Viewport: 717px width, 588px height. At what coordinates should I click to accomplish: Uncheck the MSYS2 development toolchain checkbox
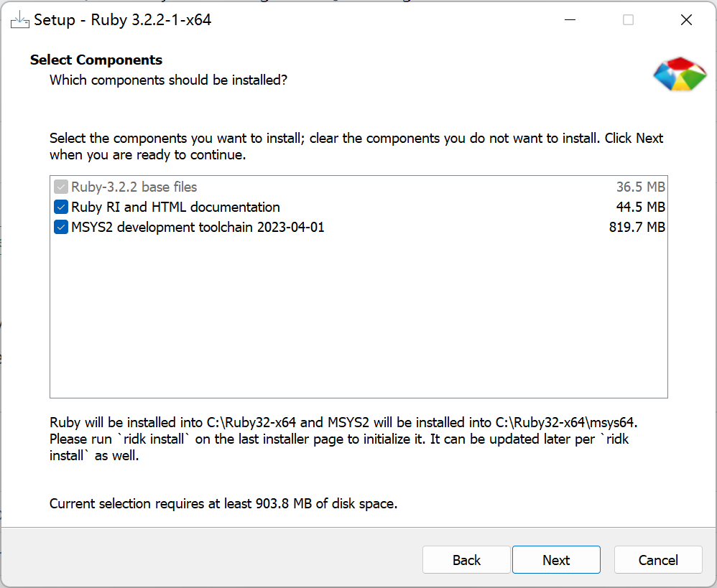[61, 228]
